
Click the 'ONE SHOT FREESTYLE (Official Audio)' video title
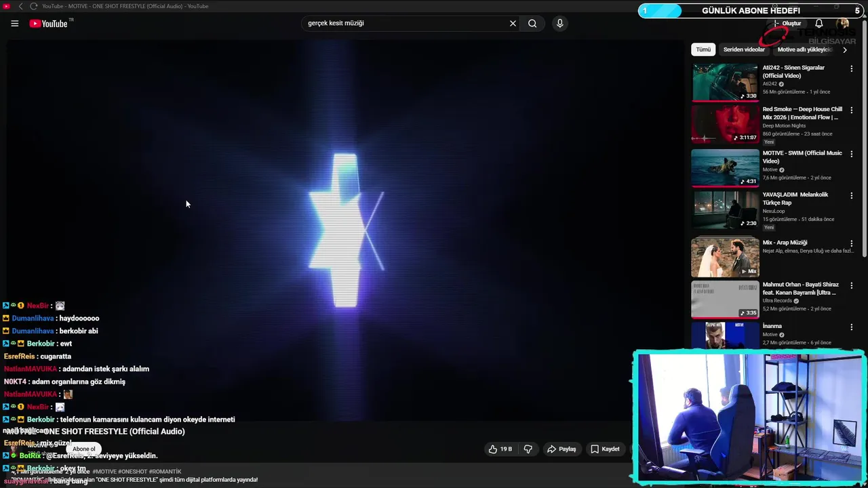114,431
